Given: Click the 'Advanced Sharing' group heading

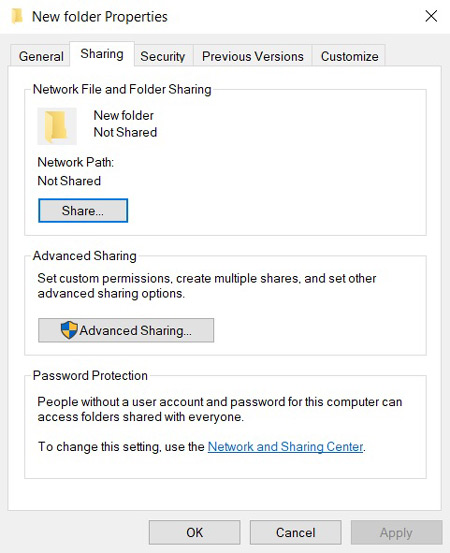Looking at the screenshot, I should [x=84, y=256].
